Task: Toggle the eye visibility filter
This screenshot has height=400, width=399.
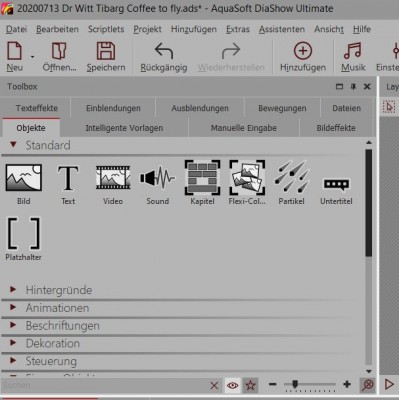Action: coord(232,385)
